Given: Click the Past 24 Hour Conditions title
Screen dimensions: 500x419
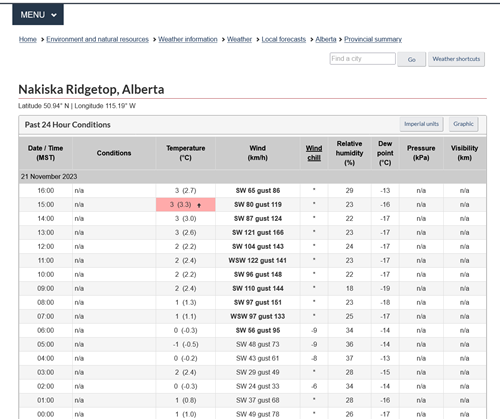Looking at the screenshot, I should point(68,125).
